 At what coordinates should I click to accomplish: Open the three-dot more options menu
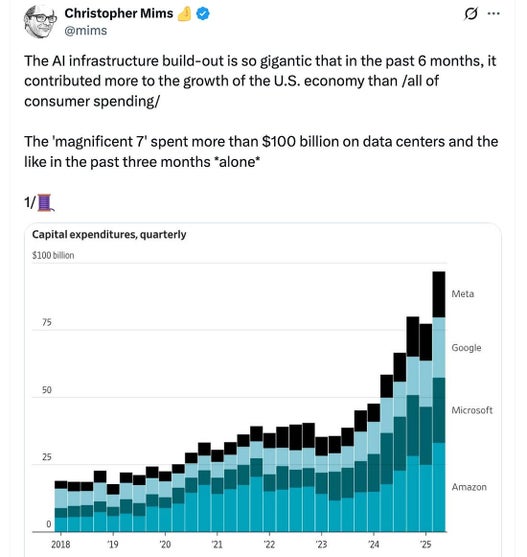(x=493, y=13)
